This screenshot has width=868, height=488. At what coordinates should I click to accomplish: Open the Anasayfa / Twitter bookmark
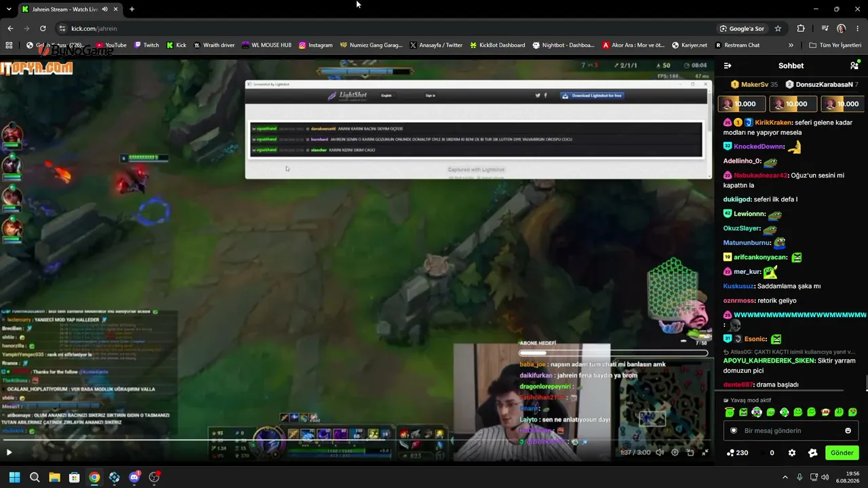[436, 45]
